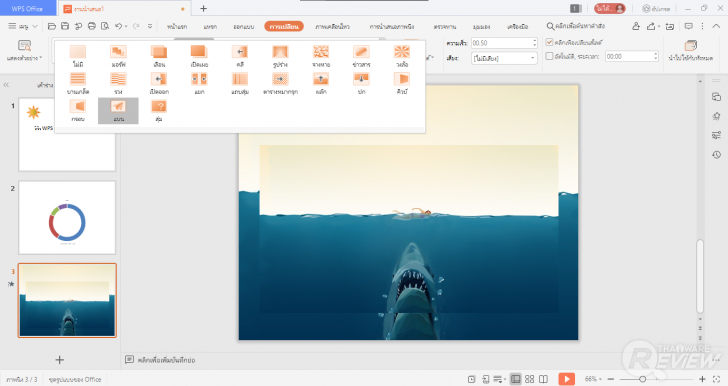Click the red account sign-in button
The width and height of the screenshot is (728, 386).
pos(610,8)
